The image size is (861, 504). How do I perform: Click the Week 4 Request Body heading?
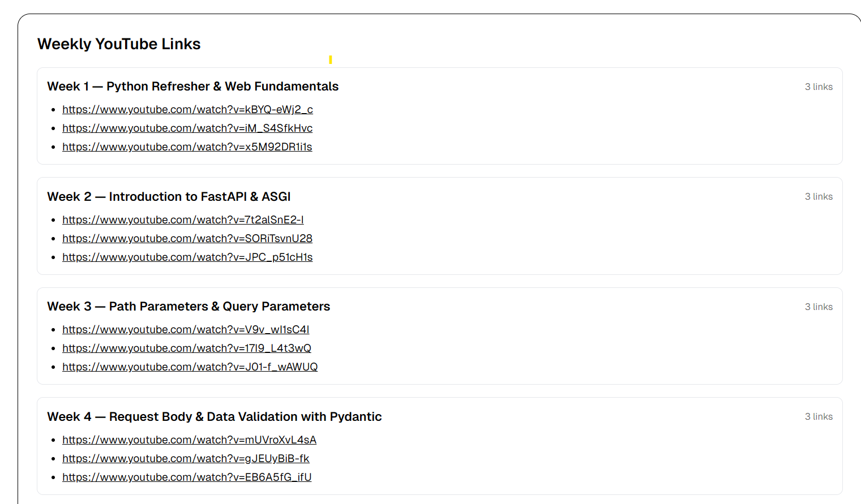pos(215,416)
